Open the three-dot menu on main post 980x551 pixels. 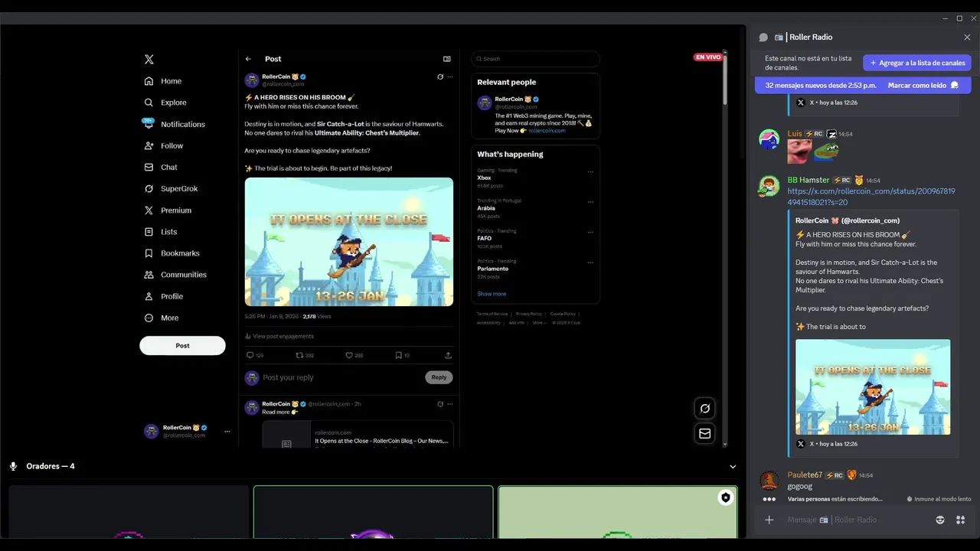(x=450, y=77)
